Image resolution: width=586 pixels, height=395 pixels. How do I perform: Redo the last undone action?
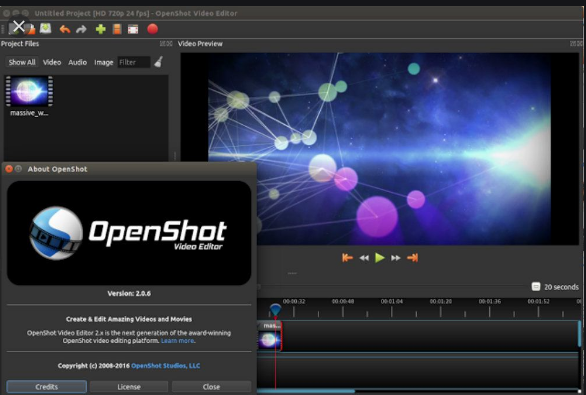(81, 29)
